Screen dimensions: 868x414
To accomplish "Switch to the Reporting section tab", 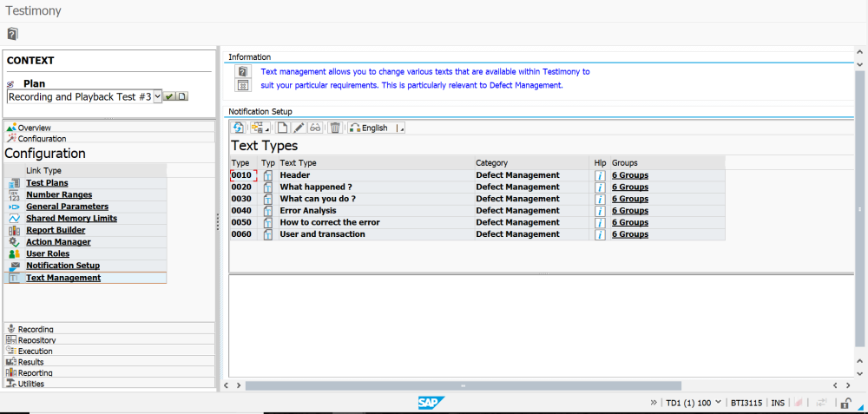I will pos(109,373).
